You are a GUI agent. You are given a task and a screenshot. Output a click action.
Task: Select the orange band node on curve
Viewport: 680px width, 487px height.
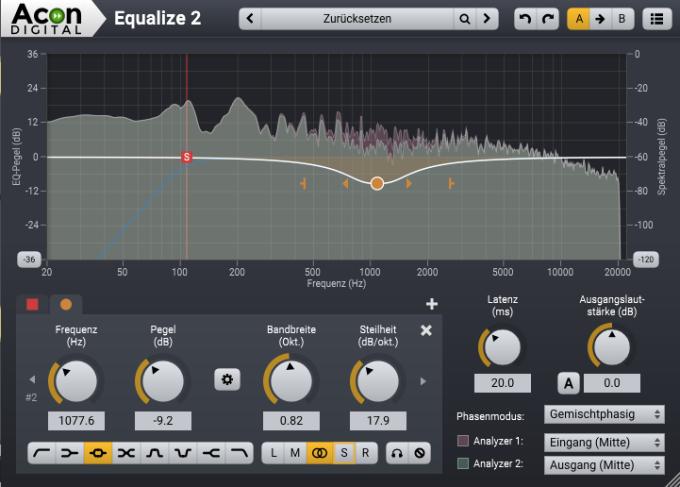coord(377,183)
